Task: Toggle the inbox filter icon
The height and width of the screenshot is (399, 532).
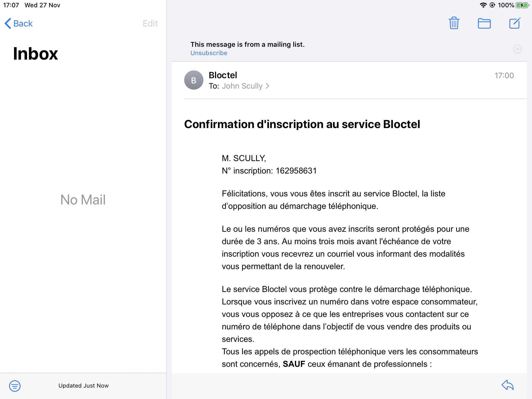Action: (x=15, y=386)
